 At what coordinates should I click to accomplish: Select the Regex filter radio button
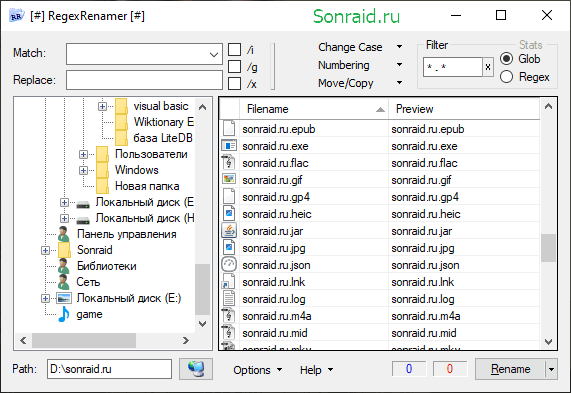(506, 77)
